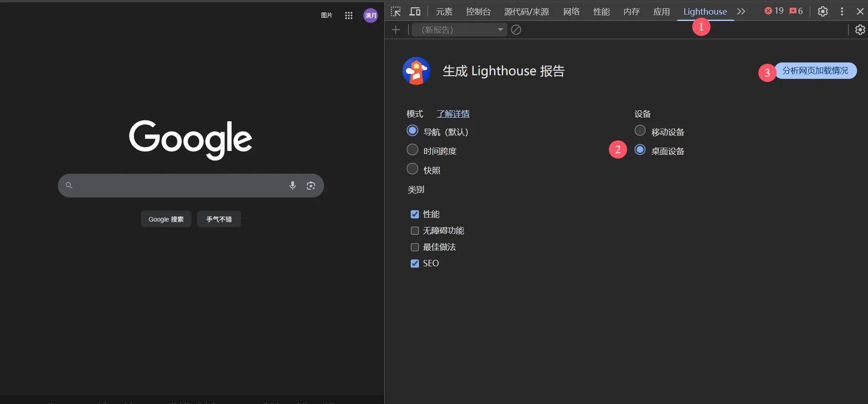The height and width of the screenshot is (404, 868).
Task: Clear all reports icon
Action: (516, 30)
